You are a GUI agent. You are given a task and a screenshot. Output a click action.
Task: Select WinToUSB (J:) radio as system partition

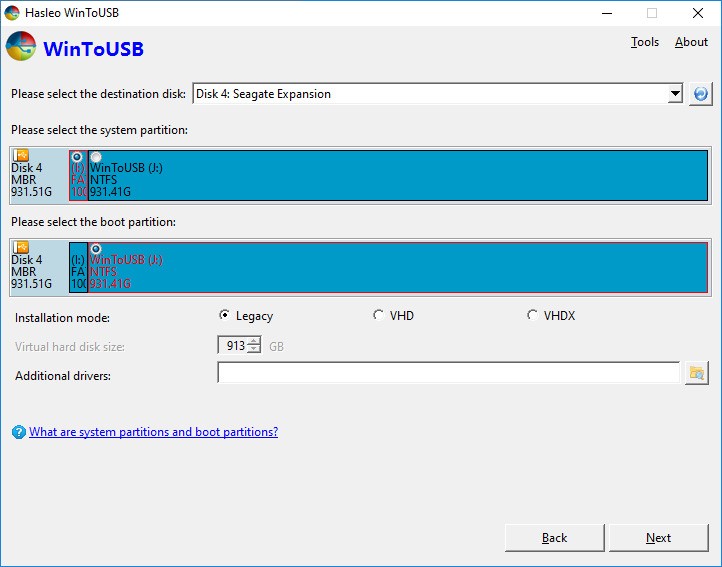tap(95, 157)
